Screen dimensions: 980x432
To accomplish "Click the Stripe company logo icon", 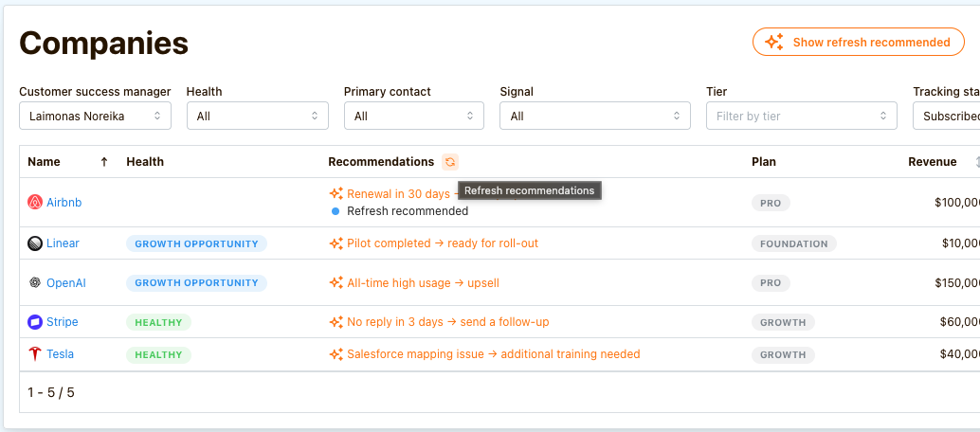I will point(35,322).
